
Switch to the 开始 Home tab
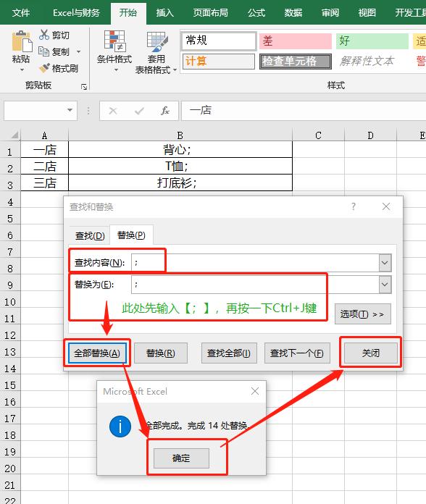pos(128,12)
